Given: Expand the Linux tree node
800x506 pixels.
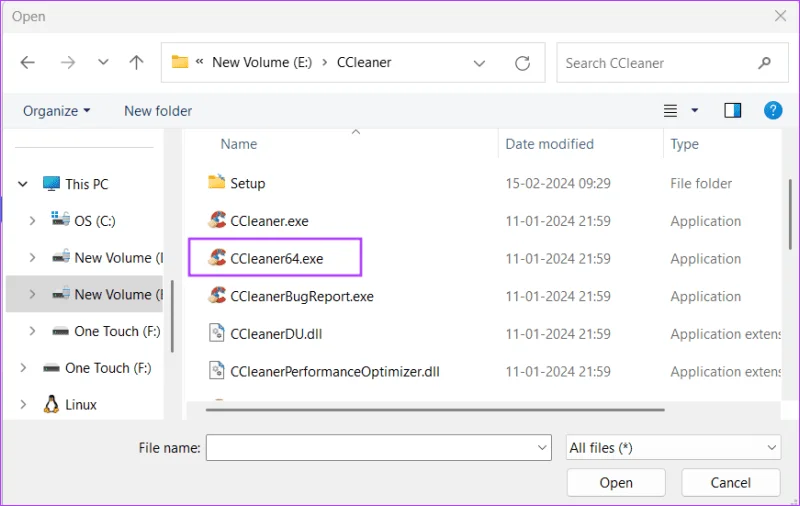Looking at the screenshot, I should point(23,404).
